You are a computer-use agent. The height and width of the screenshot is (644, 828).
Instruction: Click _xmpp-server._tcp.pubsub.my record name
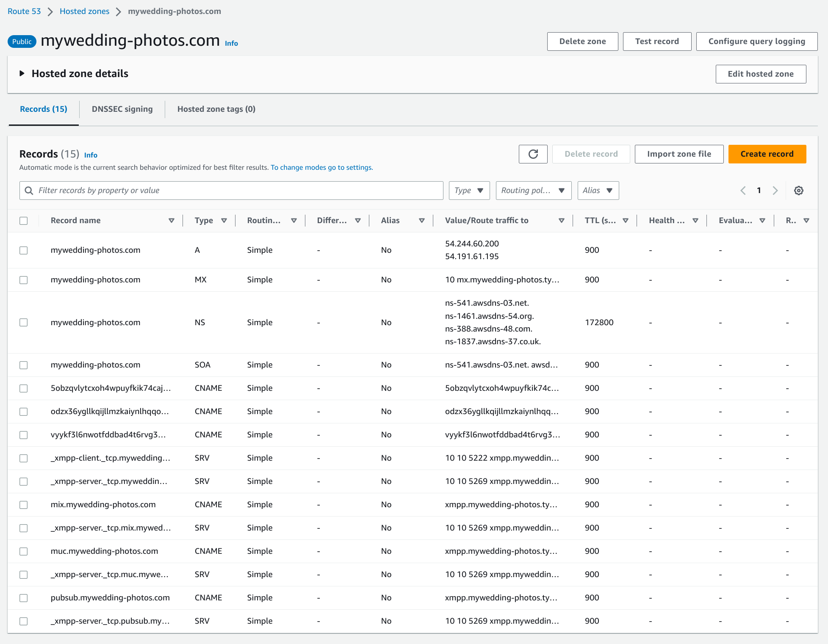tap(110, 621)
